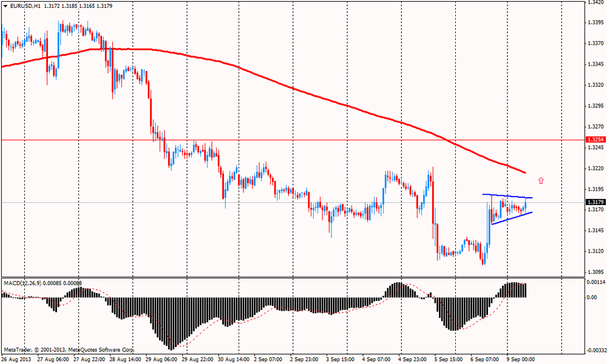Click the 26 Aug 2013 time label

tap(16, 359)
